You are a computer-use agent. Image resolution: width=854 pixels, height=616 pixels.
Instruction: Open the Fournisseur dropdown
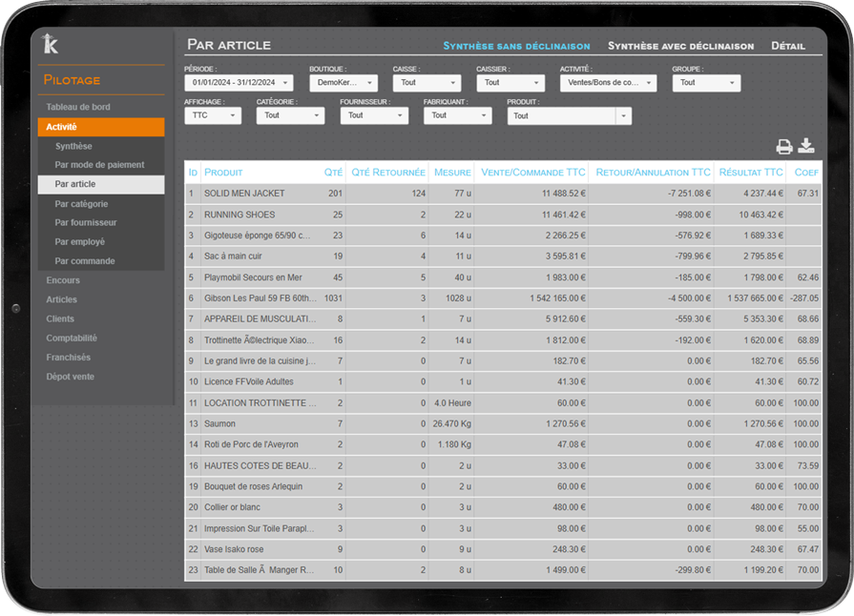coord(374,115)
